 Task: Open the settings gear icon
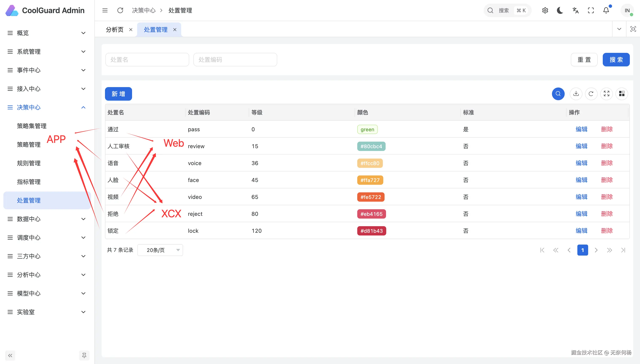tap(545, 10)
